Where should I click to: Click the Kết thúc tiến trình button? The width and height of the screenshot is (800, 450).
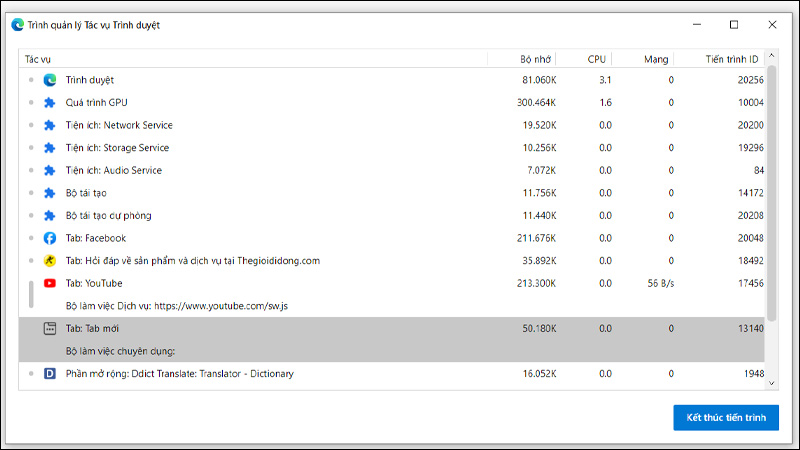point(726,418)
